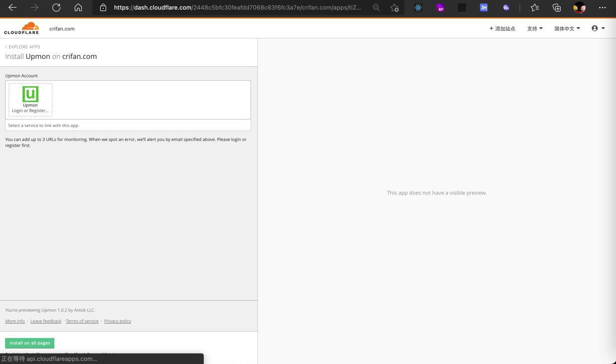Click Install on all pages button
Screen dimensions: 616x364
[30, 343]
